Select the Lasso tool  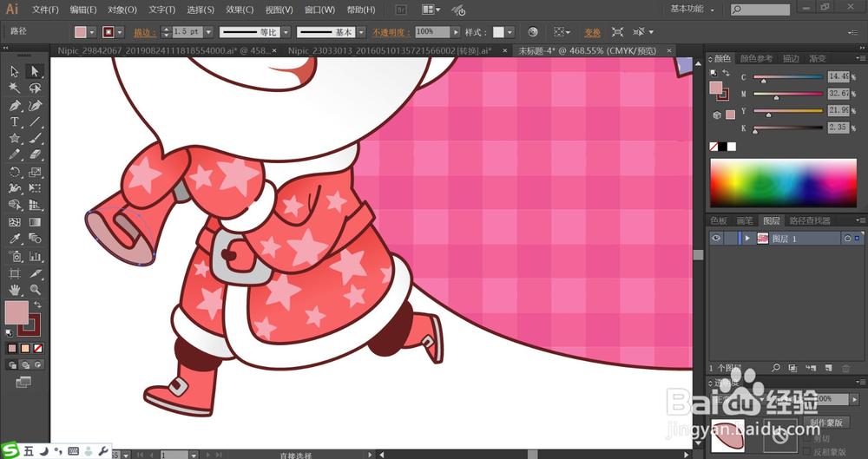pyautogui.click(x=35, y=88)
